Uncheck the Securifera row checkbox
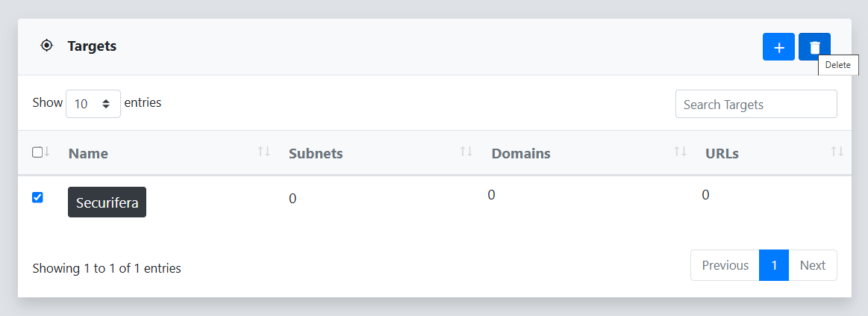 coord(37,197)
